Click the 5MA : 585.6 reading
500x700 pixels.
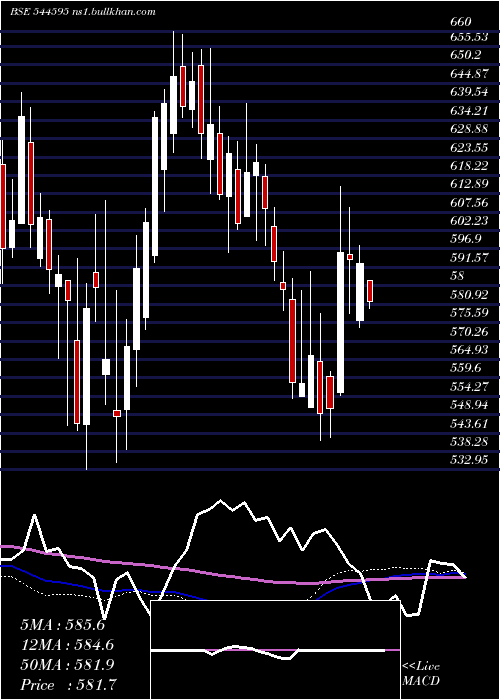62,625
